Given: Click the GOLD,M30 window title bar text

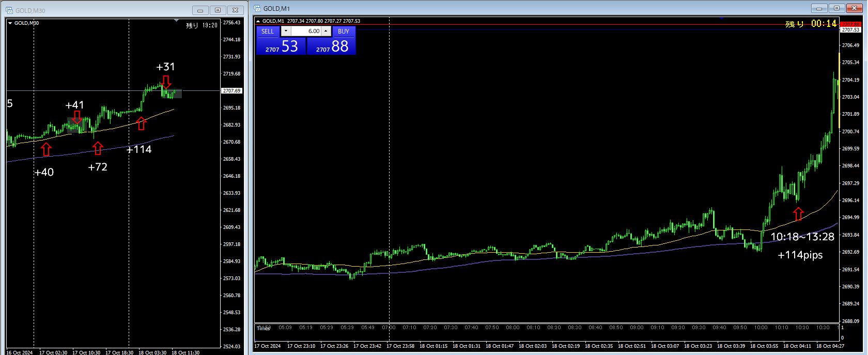Looking at the screenshot, I should coord(30,10).
